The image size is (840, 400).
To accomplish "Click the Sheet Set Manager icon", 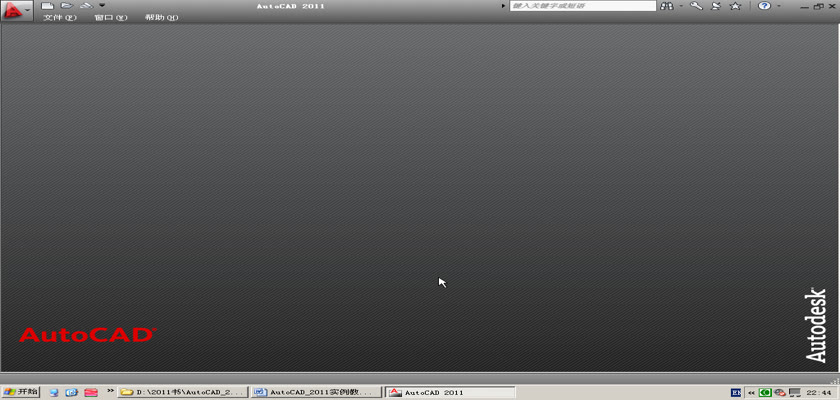I will [86, 6].
